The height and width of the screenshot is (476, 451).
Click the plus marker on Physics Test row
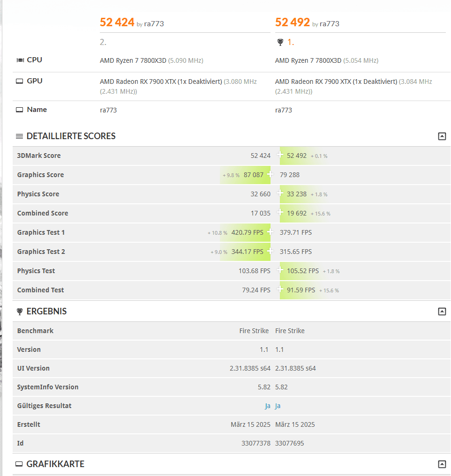click(280, 270)
